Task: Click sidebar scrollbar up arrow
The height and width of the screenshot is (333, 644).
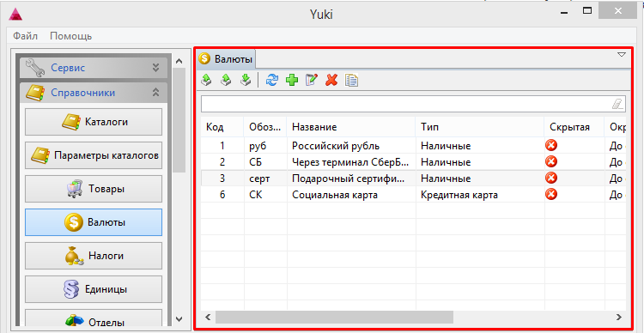Action: coord(179,61)
